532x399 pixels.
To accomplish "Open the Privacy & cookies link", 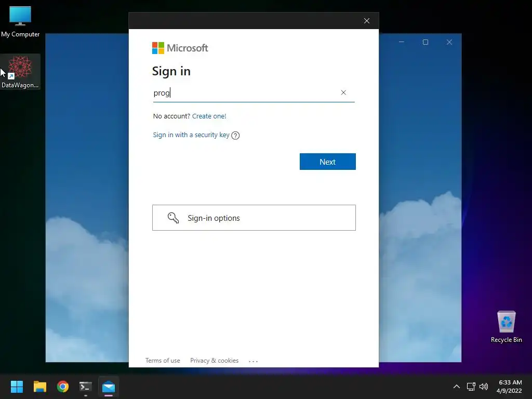I will [215, 361].
